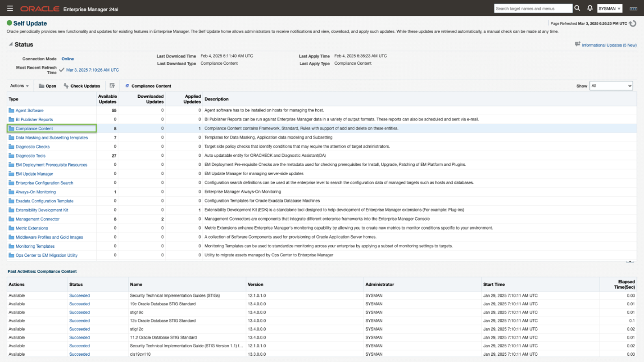Click the Check Updates button
This screenshot has height=362, width=644.
click(x=82, y=86)
